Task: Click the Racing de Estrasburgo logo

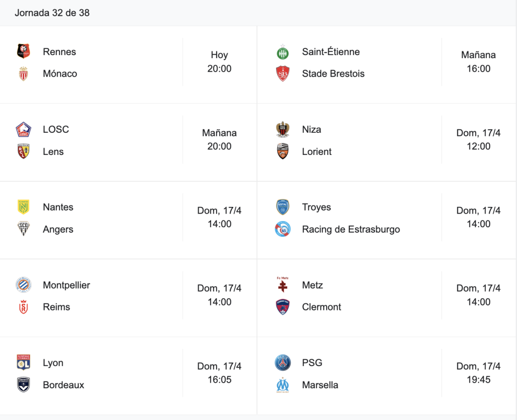Action: [283, 229]
